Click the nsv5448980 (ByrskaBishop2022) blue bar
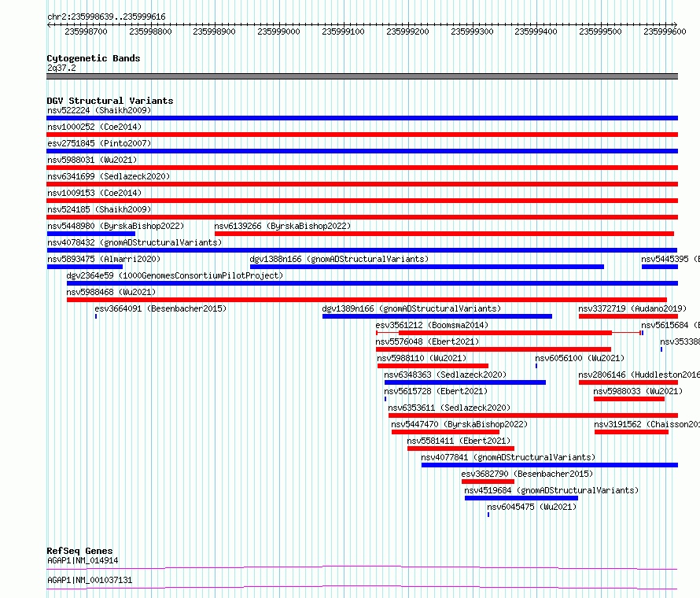The width and height of the screenshot is (700, 598). pyautogui.click(x=91, y=234)
